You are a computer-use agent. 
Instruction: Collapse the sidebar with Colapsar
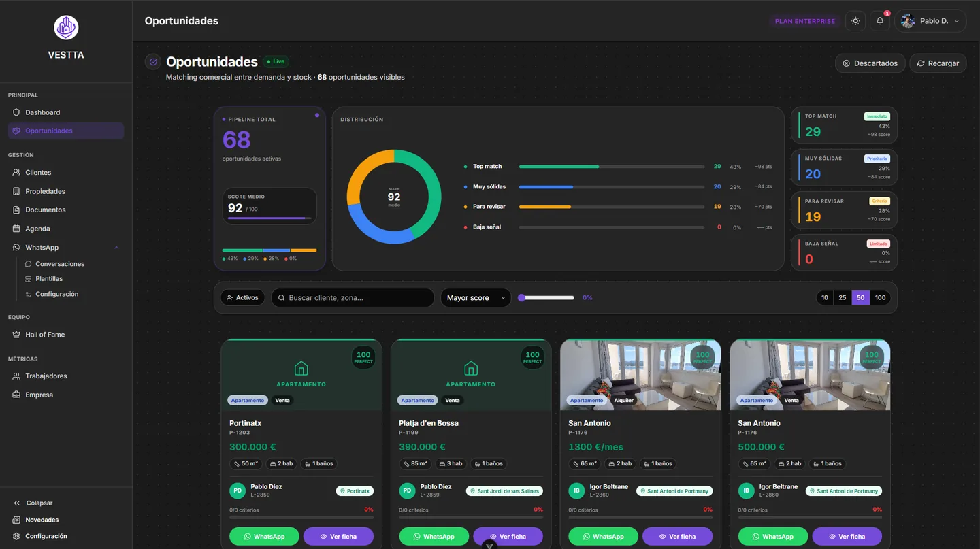point(33,503)
